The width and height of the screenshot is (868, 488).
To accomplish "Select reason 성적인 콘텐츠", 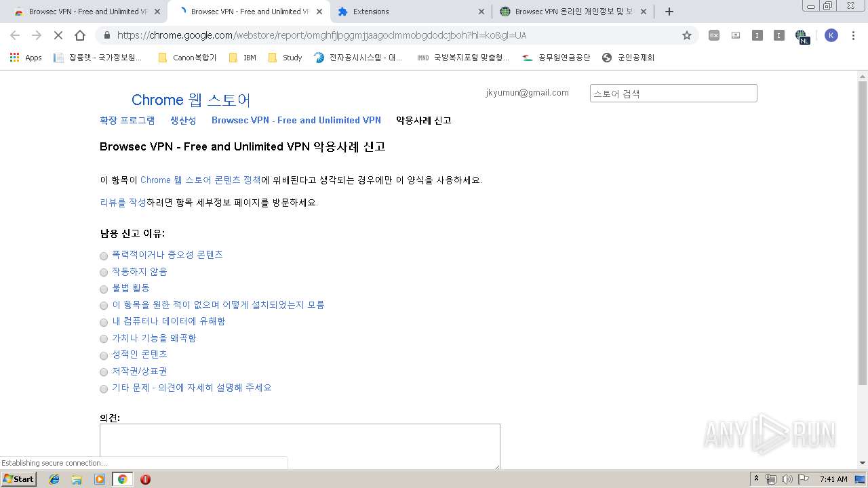I will (104, 356).
